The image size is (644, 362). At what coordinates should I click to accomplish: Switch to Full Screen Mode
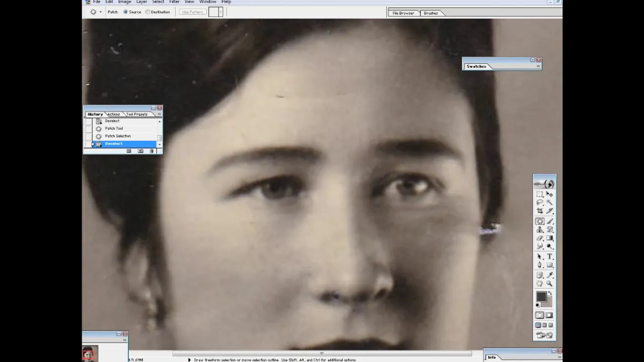550,325
